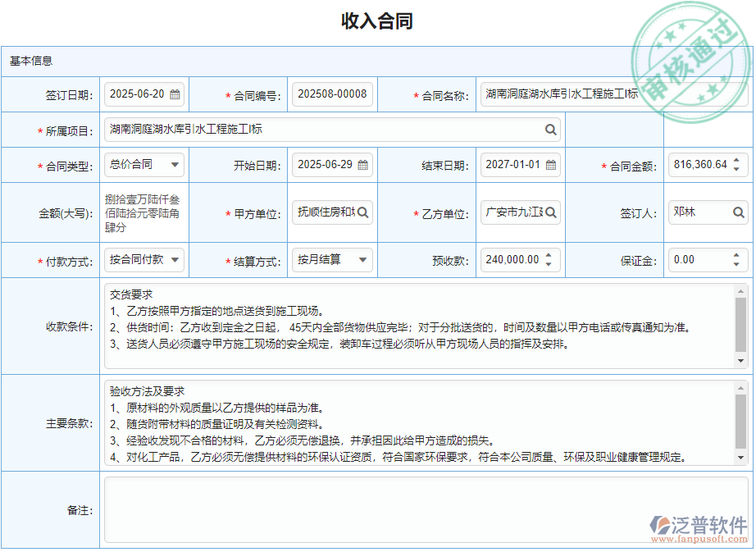Open the calendar picker for 开始日期

(x=362, y=164)
